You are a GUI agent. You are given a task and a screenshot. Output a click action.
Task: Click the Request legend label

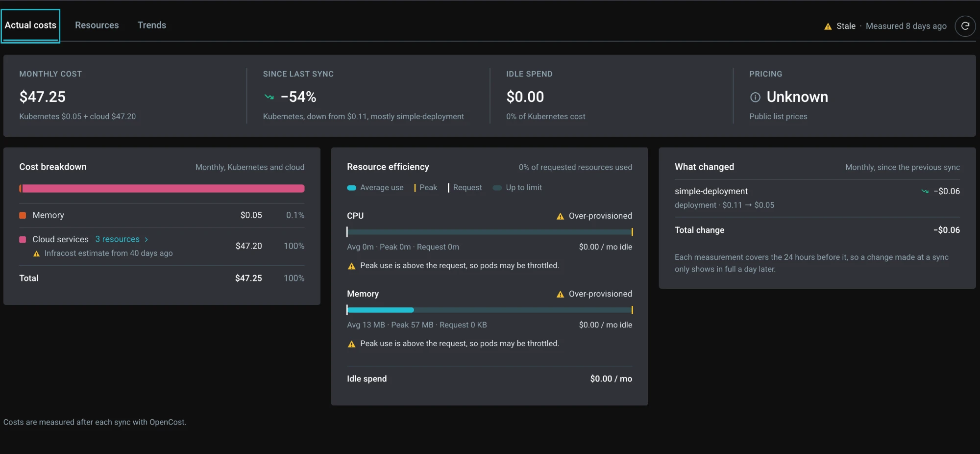[467, 188]
